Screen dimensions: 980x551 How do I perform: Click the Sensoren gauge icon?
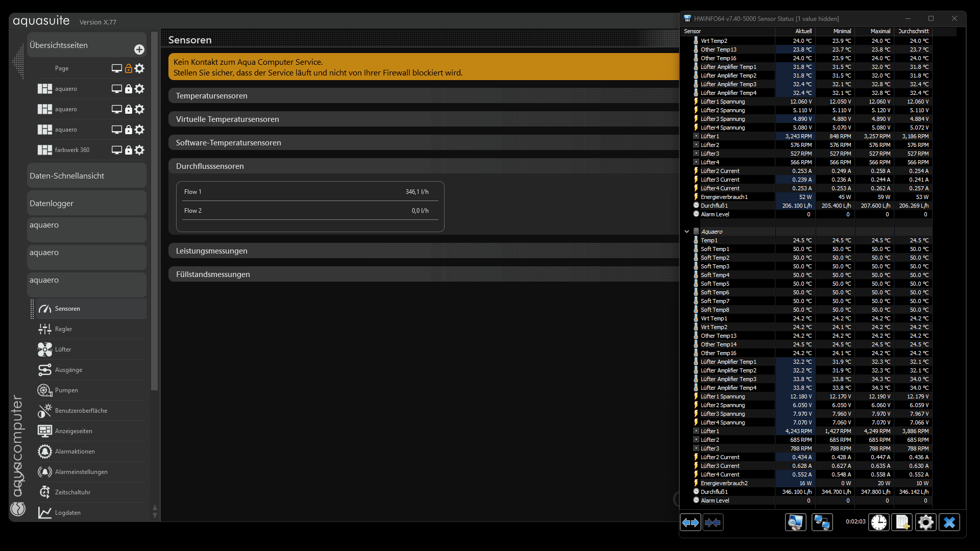click(45, 309)
